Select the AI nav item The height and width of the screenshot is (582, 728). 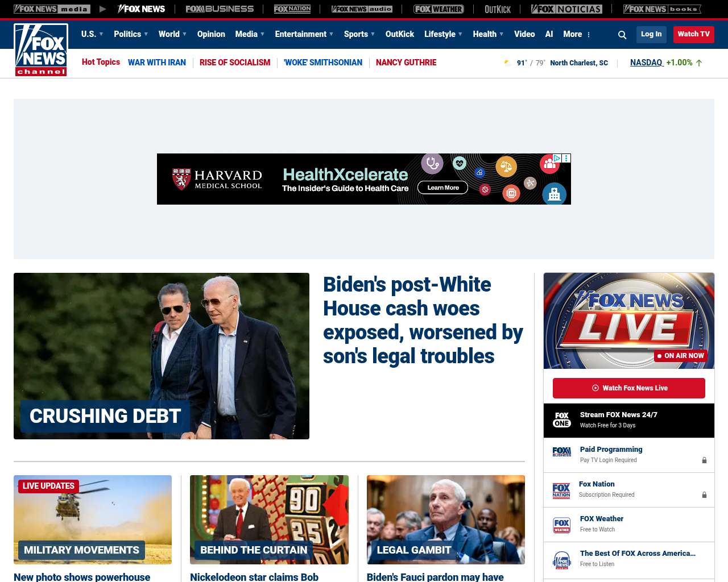click(549, 34)
